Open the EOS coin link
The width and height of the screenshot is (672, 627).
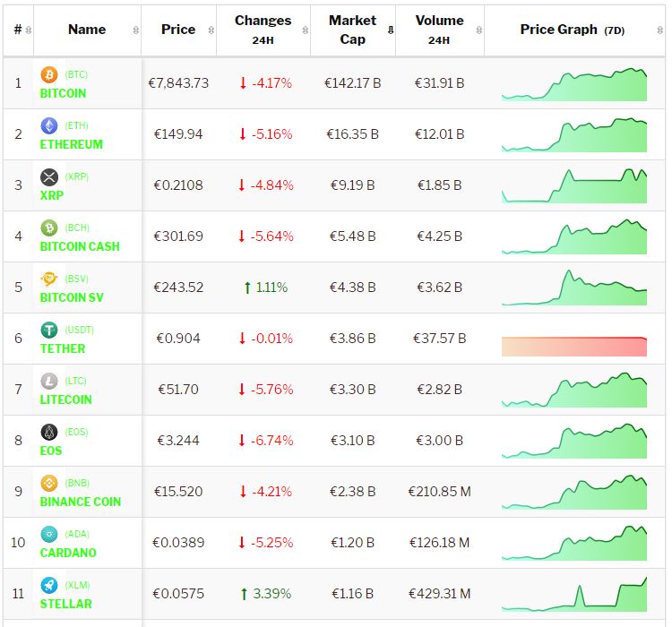(x=51, y=451)
